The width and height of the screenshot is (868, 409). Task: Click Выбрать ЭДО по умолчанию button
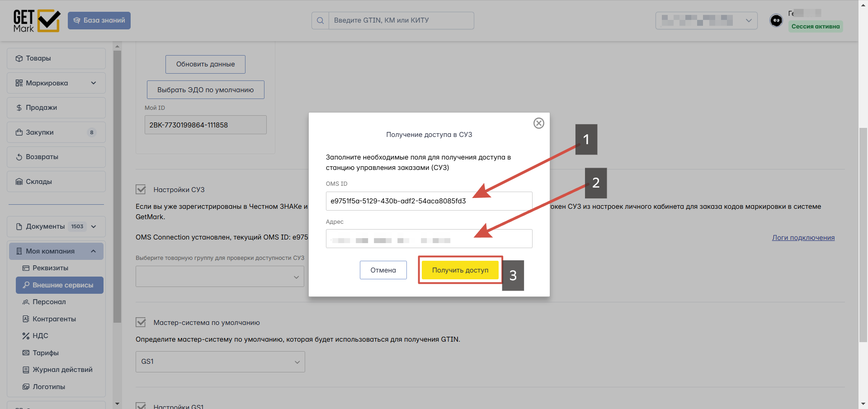pyautogui.click(x=206, y=90)
